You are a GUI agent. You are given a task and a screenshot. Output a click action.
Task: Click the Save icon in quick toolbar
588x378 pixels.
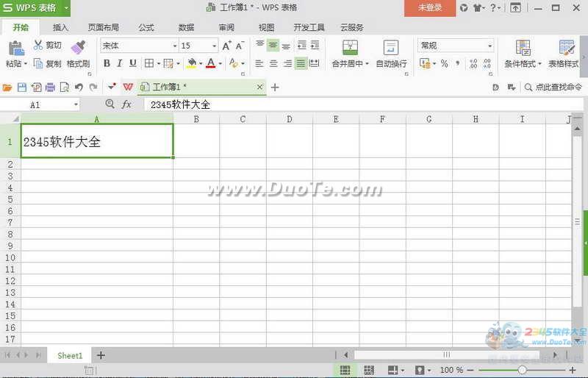21,87
